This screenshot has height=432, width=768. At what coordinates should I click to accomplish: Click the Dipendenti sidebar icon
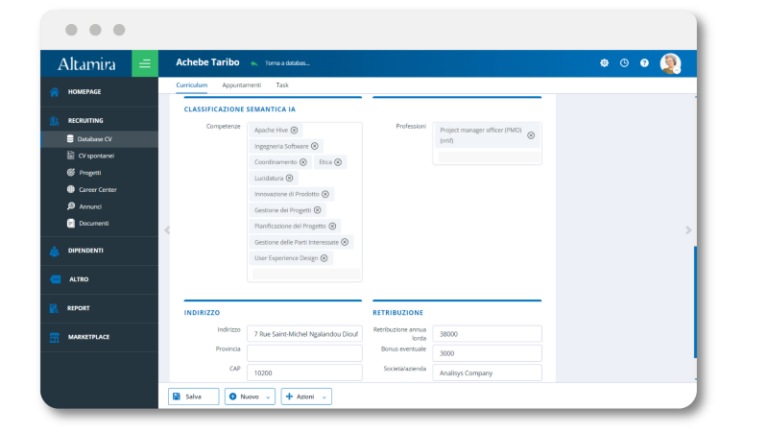tap(54, 251)
